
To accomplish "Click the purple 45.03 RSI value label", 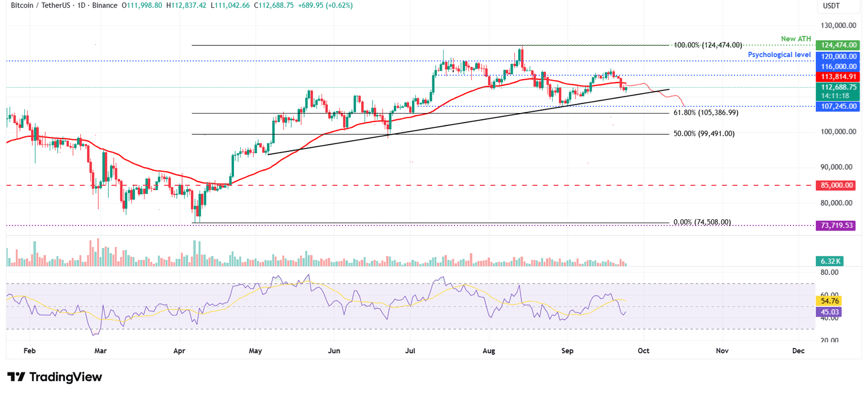I will click(x=828, y=311).
